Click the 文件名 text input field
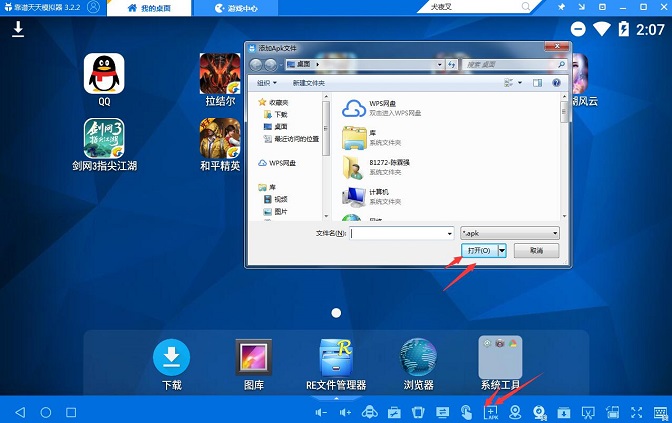 (x=398, y=233)
